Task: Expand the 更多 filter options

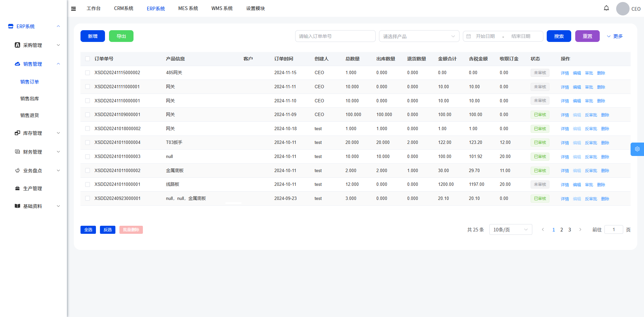Action: pyautogui.click(x=614, y=36)
